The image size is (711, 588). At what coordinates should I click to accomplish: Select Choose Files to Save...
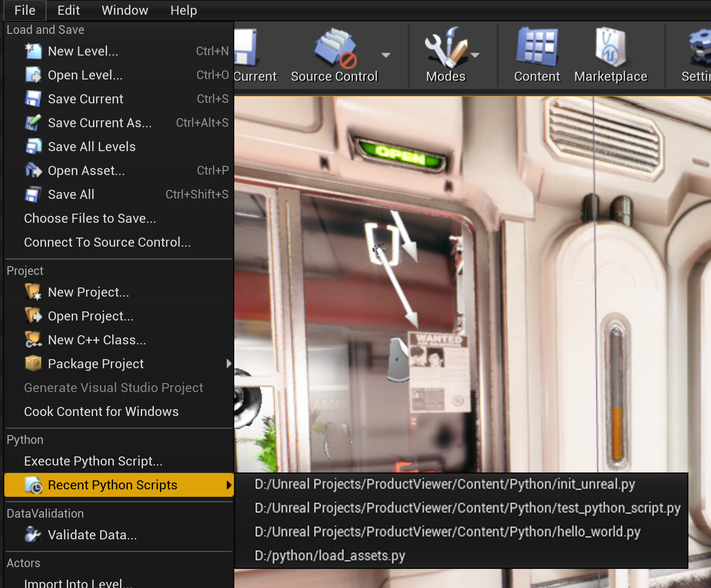pyautogui.click(x=119, y=218)
